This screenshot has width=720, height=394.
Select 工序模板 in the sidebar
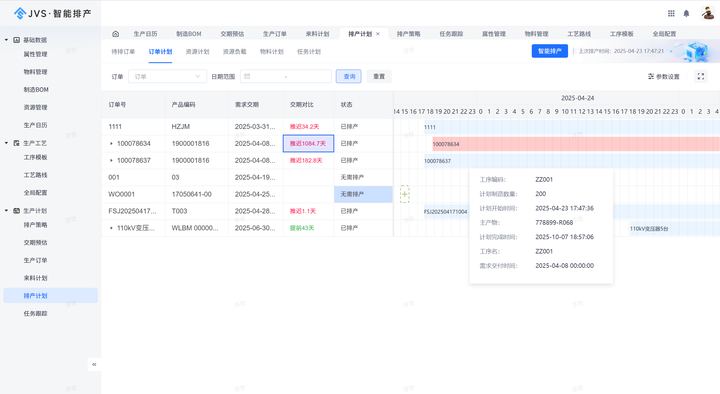click(35, 158)
